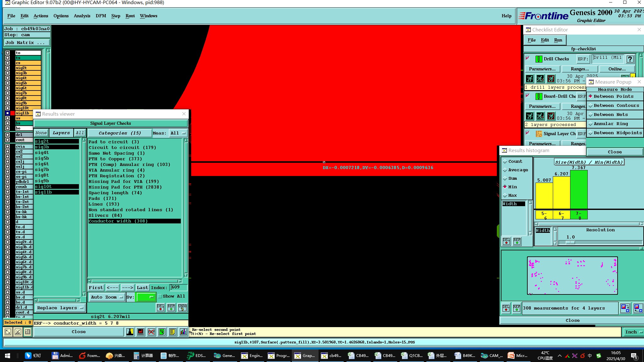Close the Measure Popup via Close button
Screen dimensions: 644x362
click(x=614, y=152)
